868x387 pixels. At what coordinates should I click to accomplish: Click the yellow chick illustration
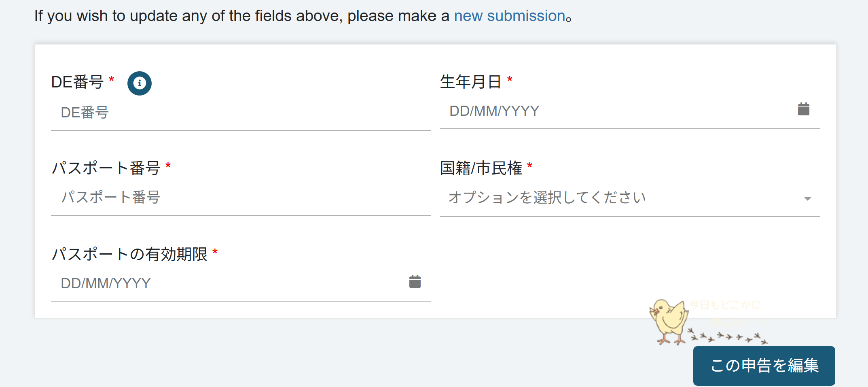(669, 322)
